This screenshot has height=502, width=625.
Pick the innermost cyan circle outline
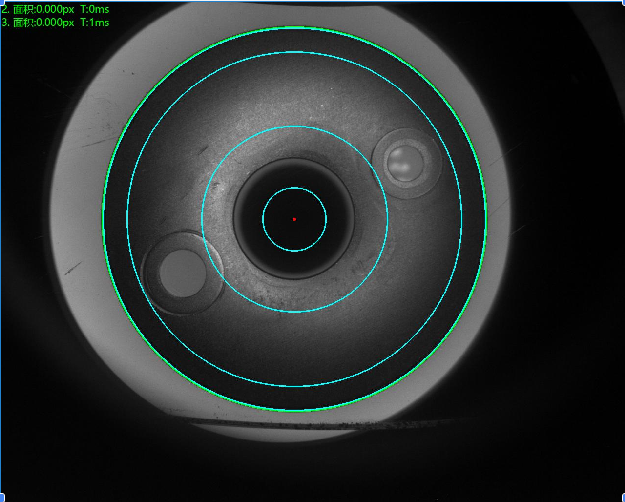294,188
